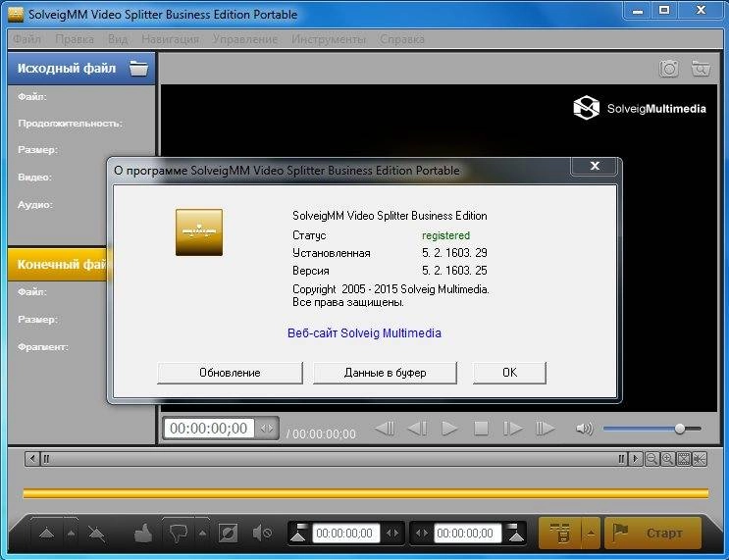729x560 pixels.
Task: Open the Навигация menu
Action: [170, 39]
